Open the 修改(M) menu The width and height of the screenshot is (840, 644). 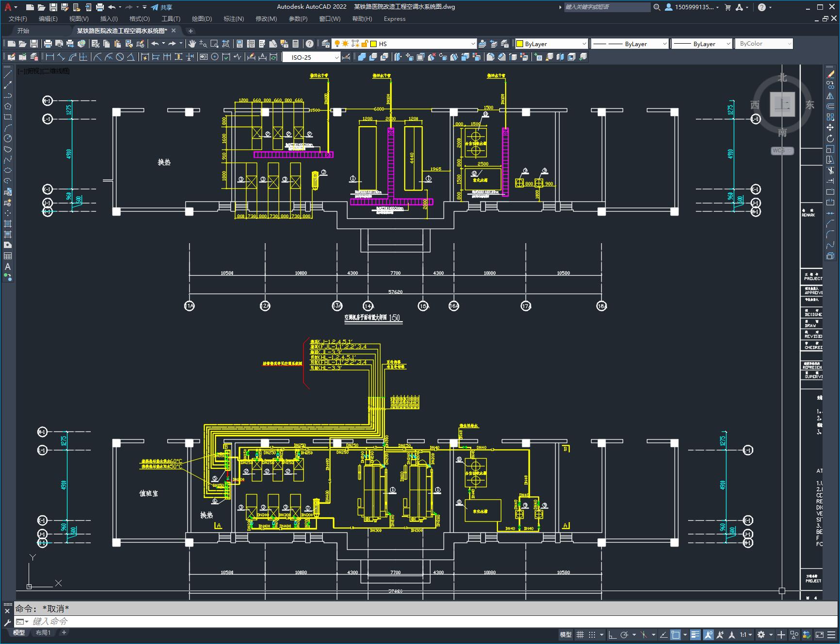pos(266,19)
